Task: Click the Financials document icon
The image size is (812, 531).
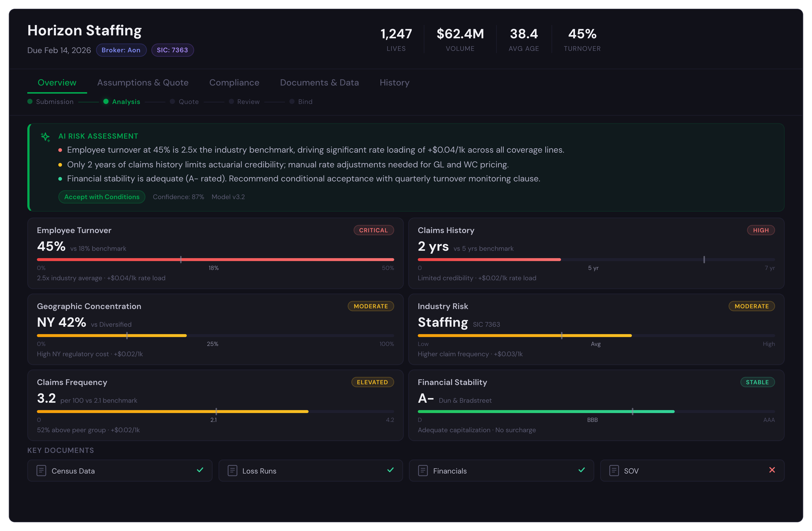Action: pyautogui.click(x=423, y=471)
